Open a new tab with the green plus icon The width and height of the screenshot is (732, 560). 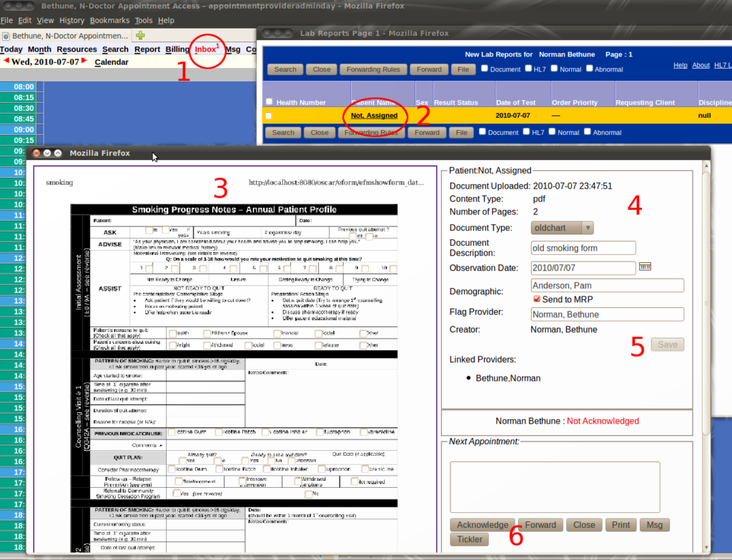coord(140,36)
